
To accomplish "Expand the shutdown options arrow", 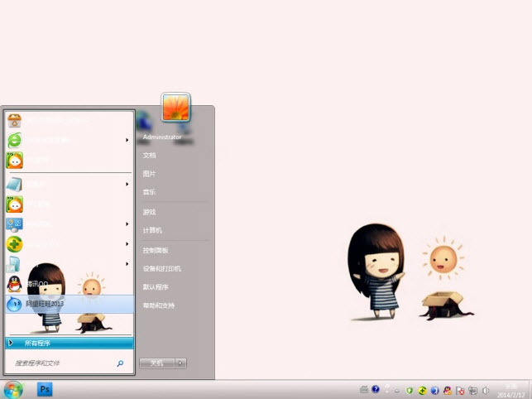I will click(x=181, y=363).
